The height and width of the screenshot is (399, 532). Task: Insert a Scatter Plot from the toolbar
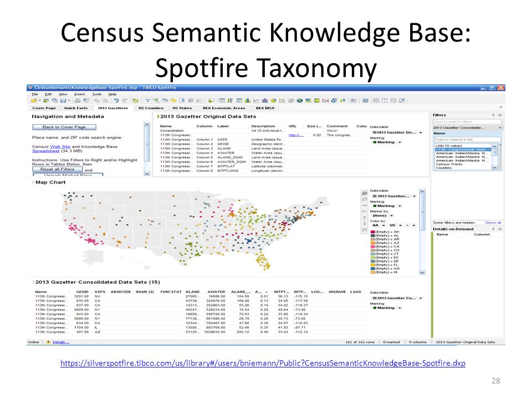(x=282, y=100)
